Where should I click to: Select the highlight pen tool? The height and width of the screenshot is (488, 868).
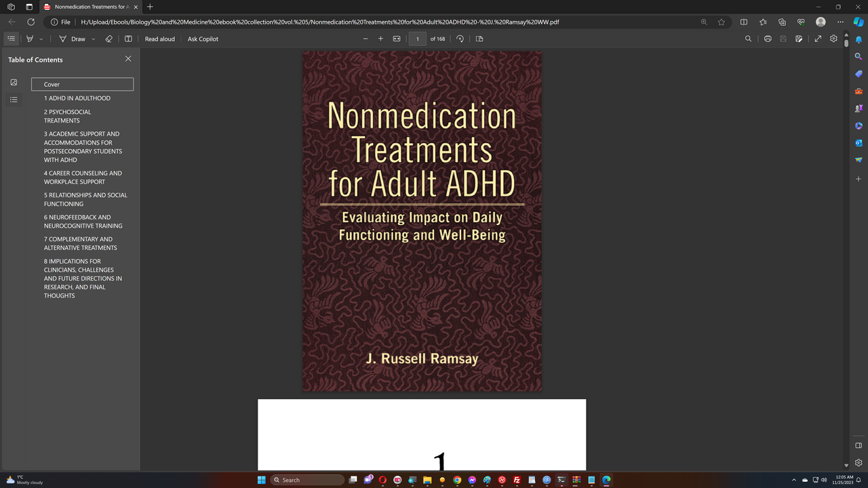click(30, 39)
